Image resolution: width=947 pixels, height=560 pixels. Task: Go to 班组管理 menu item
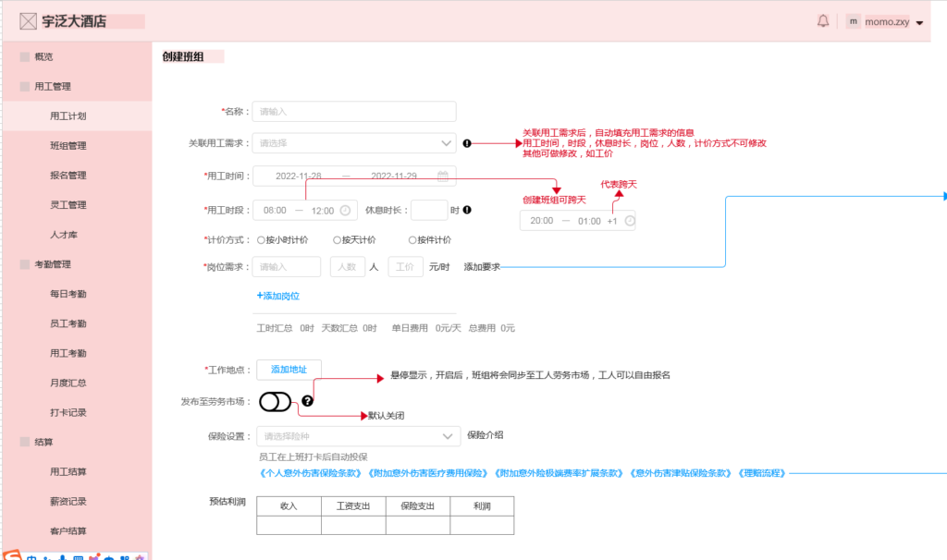click(x=68, y=145)
